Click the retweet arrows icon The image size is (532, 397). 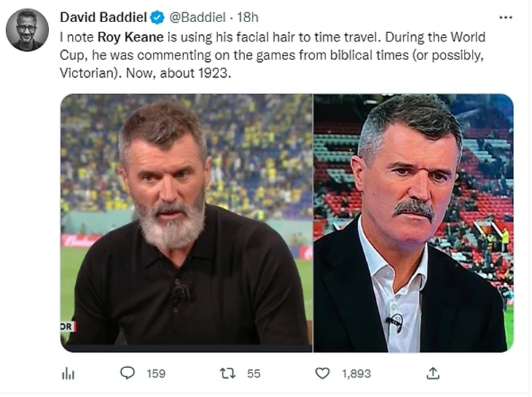227,373
